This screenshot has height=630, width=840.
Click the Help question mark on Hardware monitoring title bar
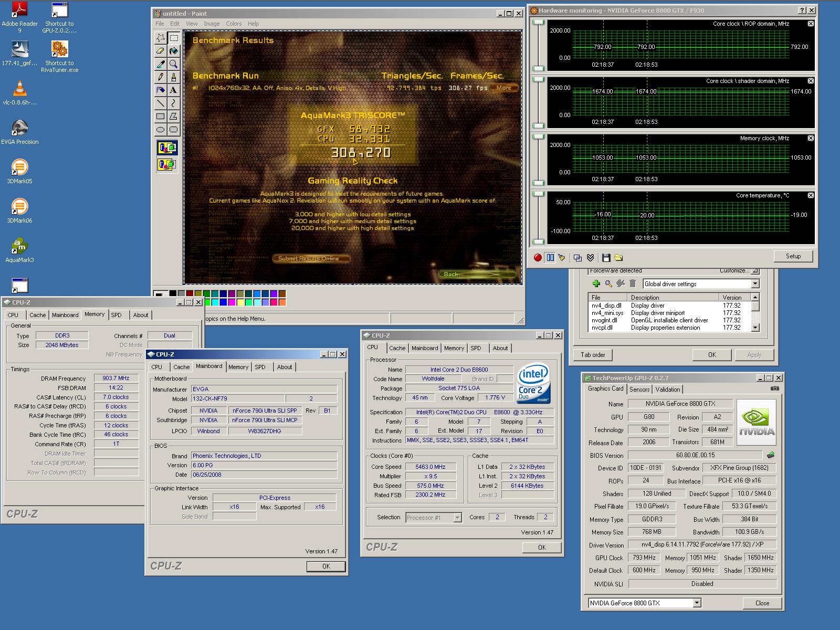tap(802, 10)
